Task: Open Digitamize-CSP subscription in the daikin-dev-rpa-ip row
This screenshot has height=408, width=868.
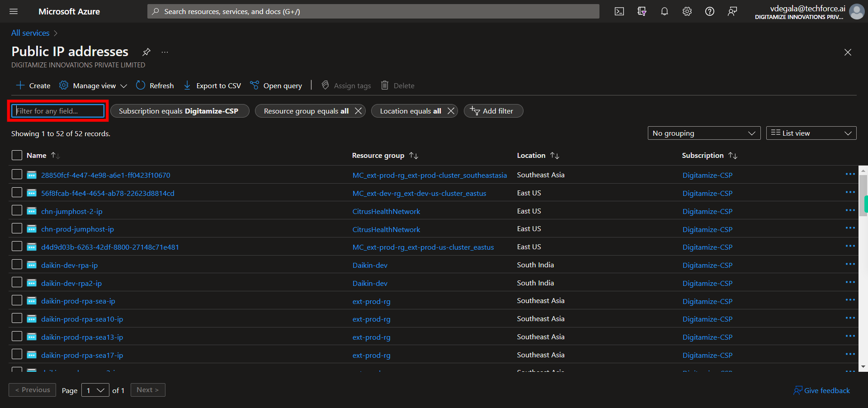Action: click(x=708, y=266)
